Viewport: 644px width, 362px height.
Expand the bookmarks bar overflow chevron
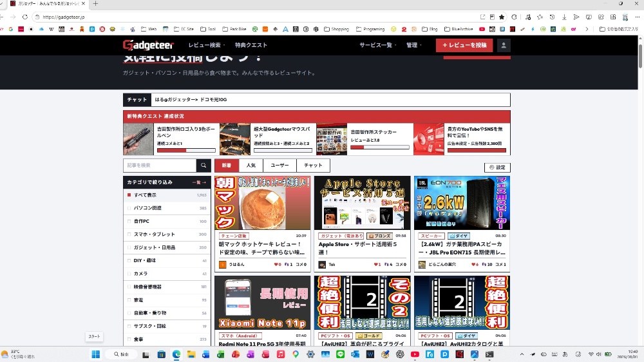pyautogui.click(x=587, y=29)
